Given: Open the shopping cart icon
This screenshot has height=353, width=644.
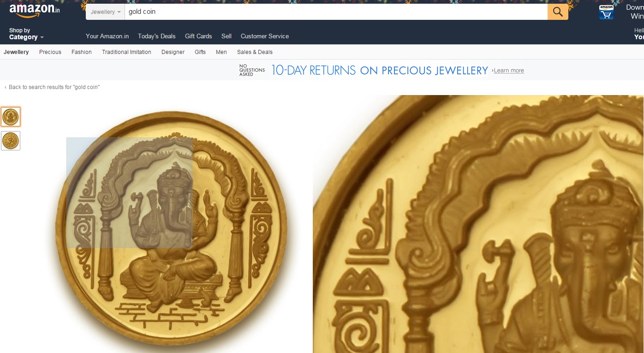Looking at the screenshot, I should point(606,12).
